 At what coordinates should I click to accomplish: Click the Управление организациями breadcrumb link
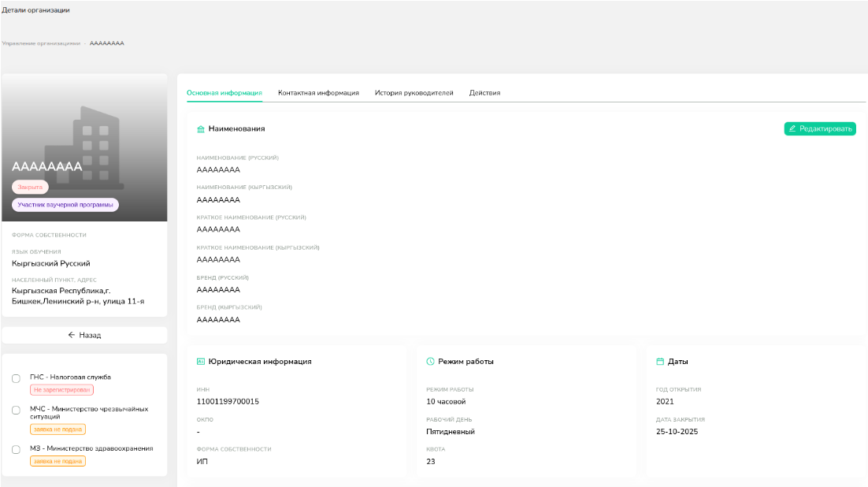coord(41,43)
